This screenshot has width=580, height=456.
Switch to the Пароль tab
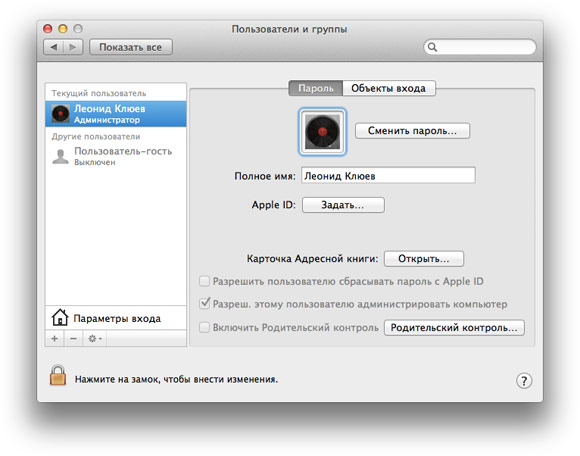click(x=316, y=88)
